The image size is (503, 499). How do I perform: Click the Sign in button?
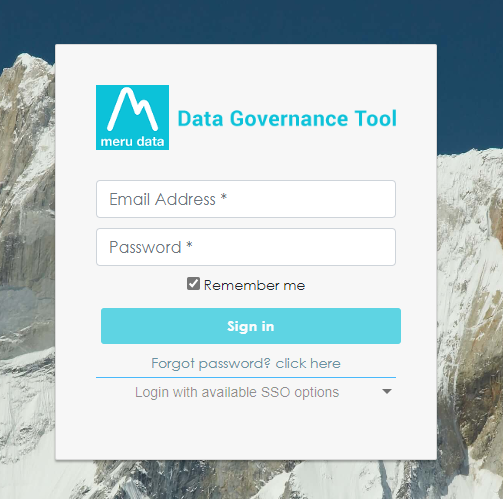pos(251,326)
